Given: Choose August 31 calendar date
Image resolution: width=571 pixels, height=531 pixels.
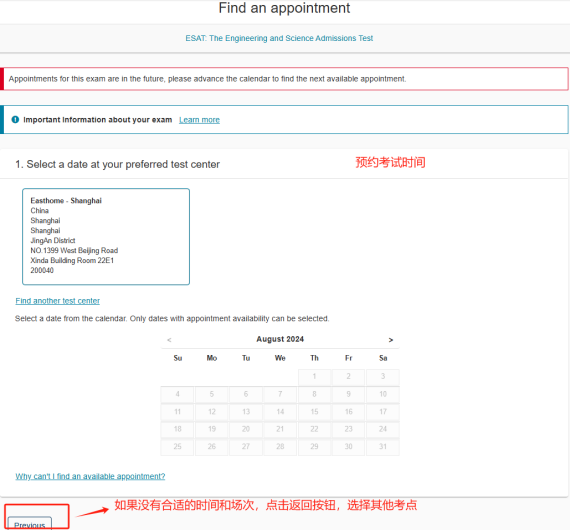Looking at the screenshot, I should [383, 447].
